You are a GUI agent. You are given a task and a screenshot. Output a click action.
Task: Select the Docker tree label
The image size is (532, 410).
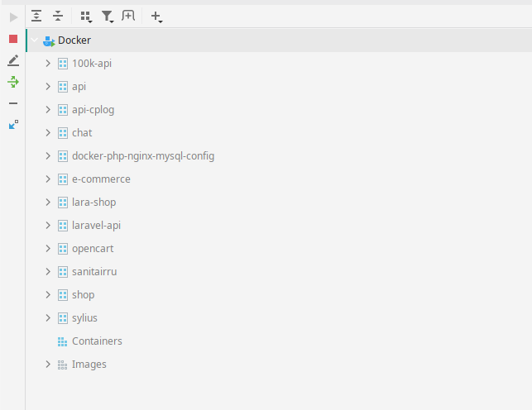(74, 40)
